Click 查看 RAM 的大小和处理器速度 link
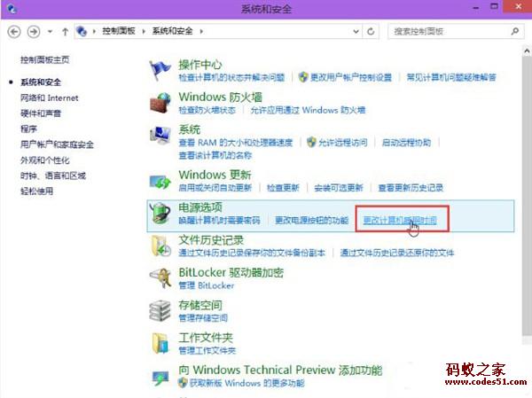 point(236,143)
